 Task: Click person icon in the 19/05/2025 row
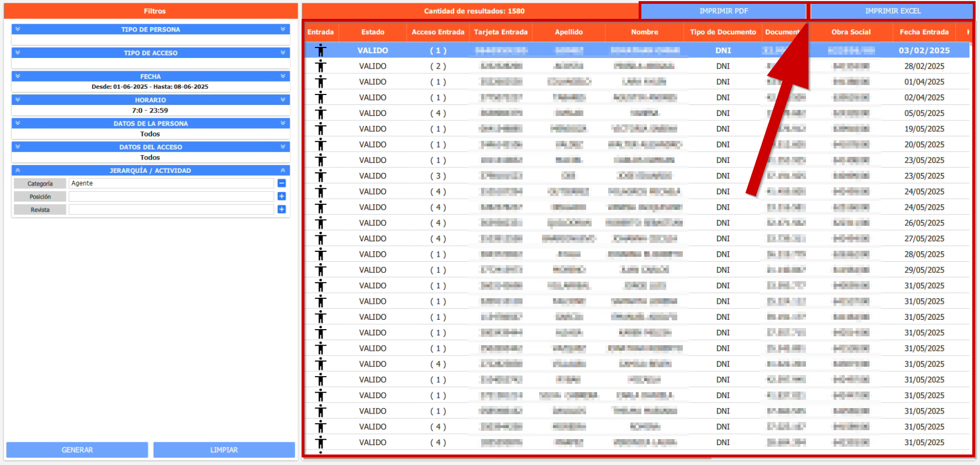pos(321,129)
